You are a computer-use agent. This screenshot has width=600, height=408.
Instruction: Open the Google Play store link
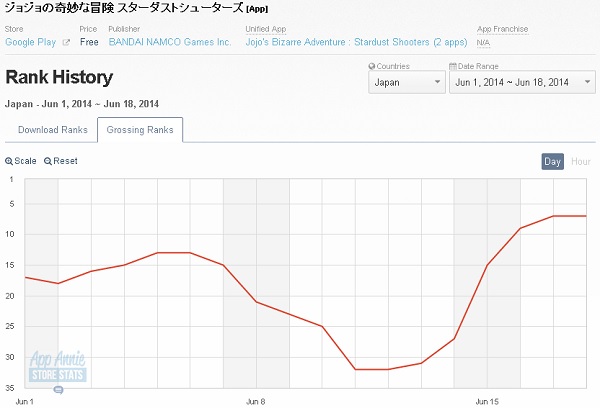pos(32,43)
